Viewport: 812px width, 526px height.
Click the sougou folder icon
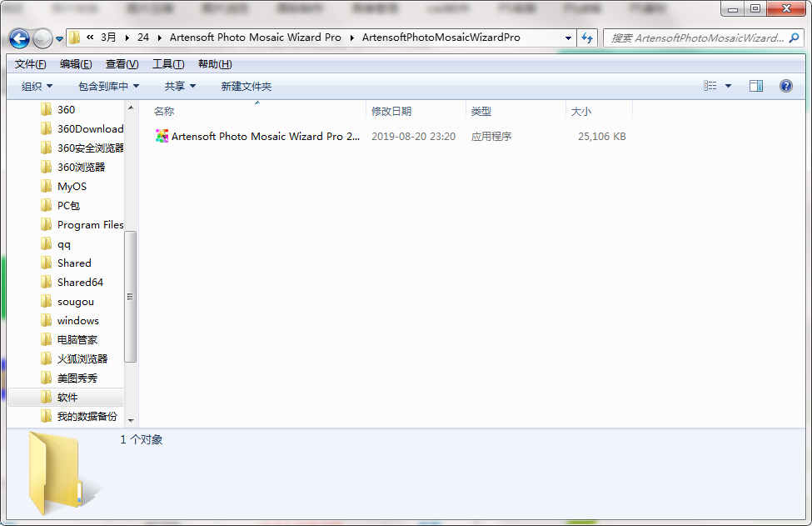tap(46, 301)
